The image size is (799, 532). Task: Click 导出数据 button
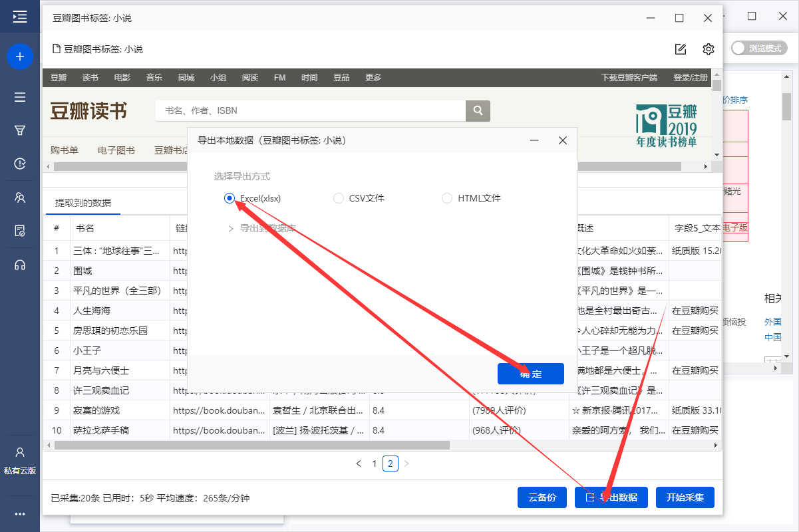tap(611, 497)
